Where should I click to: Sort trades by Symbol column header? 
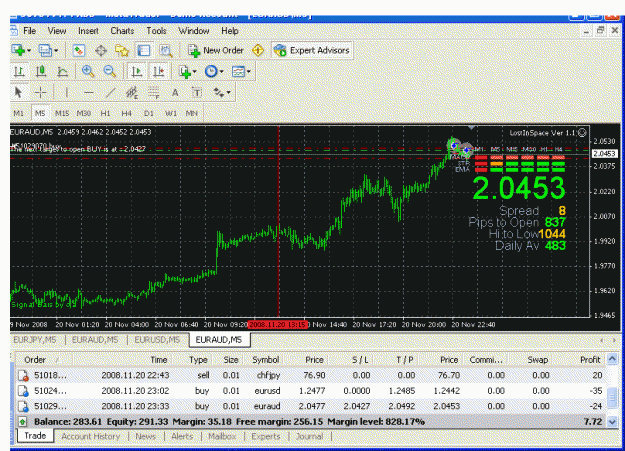click(x=265, y=360)
